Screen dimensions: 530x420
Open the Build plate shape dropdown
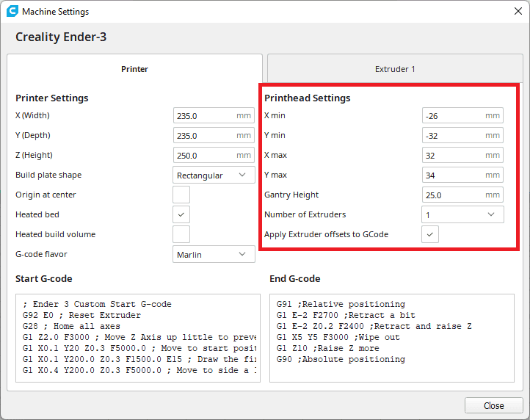click(214, 175)
